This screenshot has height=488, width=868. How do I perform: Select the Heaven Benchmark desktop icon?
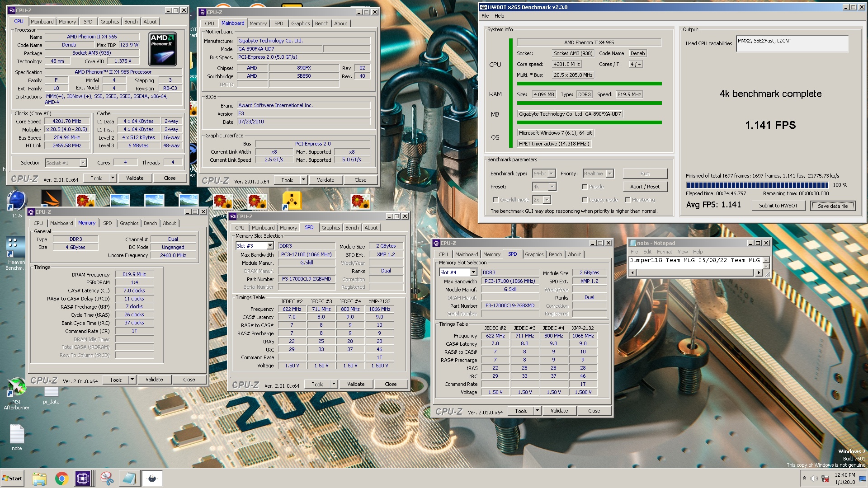click(15, 253)
